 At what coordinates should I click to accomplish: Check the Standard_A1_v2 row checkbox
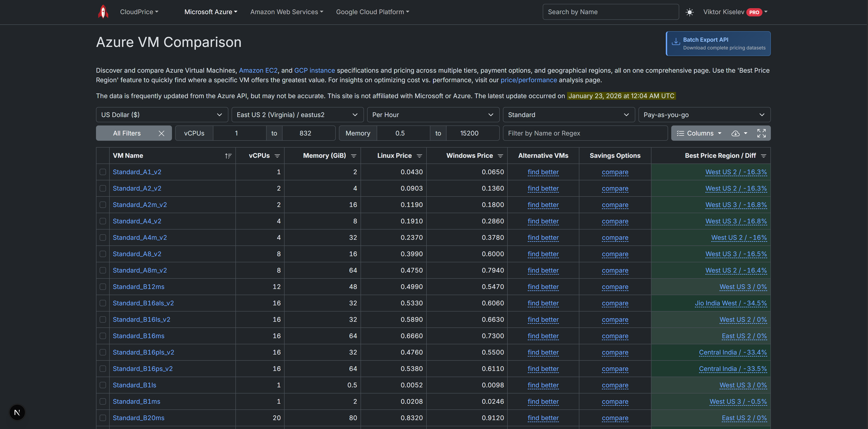click(103, 172)
